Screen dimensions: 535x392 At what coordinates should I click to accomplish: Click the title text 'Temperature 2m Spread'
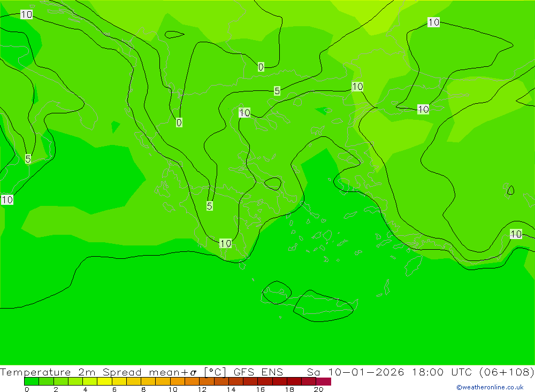click(x=71, y=372)
